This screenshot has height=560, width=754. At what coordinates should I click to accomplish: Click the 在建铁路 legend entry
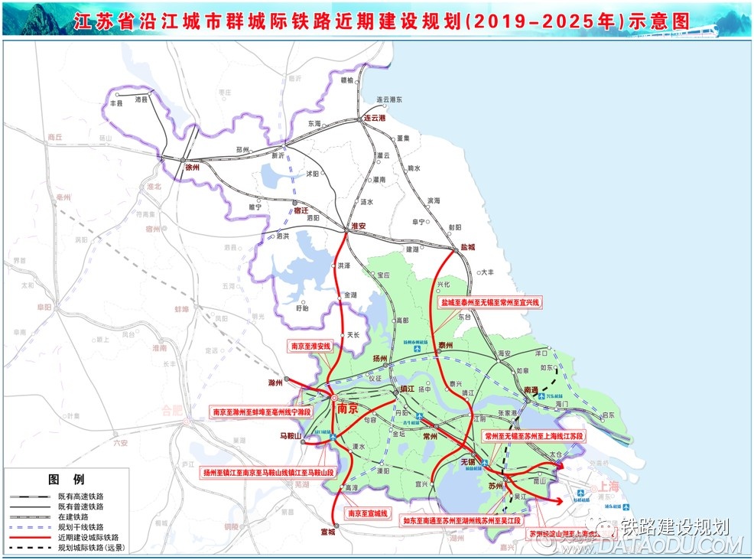49,516
